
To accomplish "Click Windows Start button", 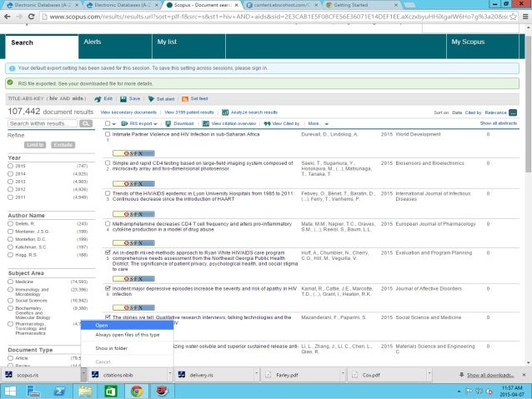I will click(x=10, y=392).
